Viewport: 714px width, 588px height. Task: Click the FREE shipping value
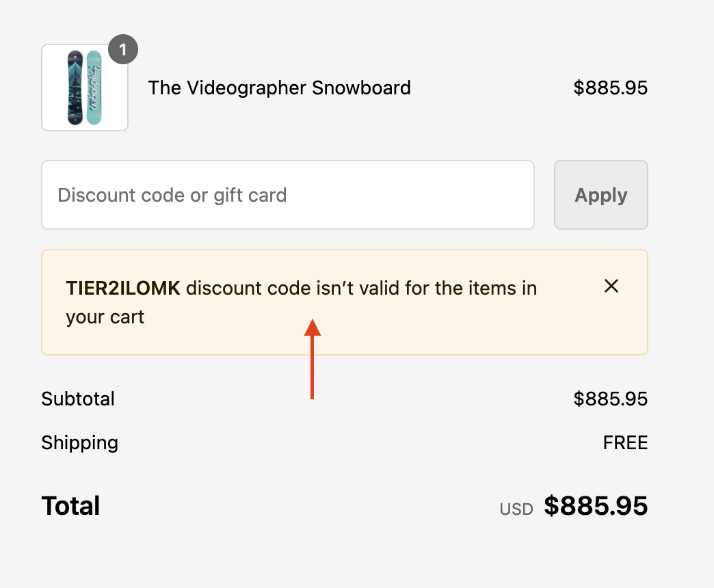click(x=624, y=442)
